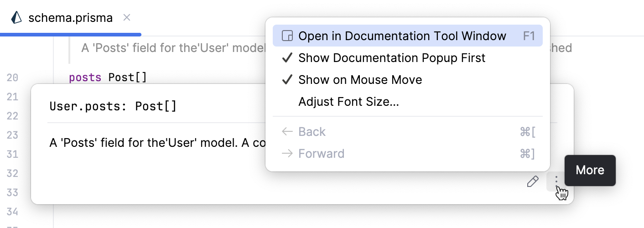Screen dimensions: 644x228
Task: Click the Back arrow icon in the menu
Action: 287,132
